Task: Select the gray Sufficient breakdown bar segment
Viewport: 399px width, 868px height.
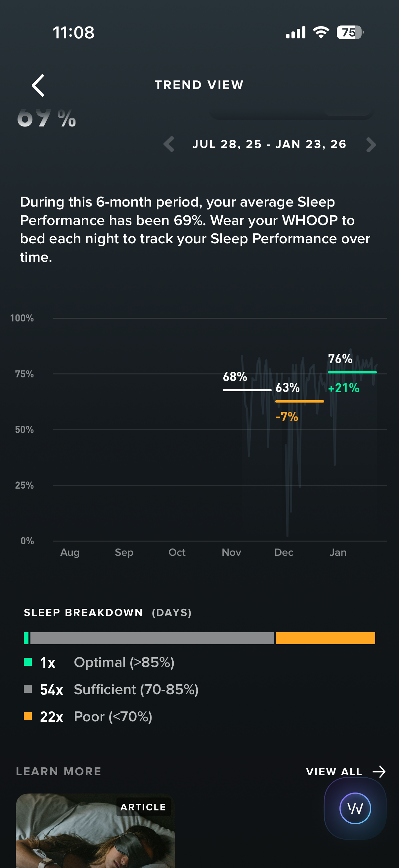Action: pos(152,638)
